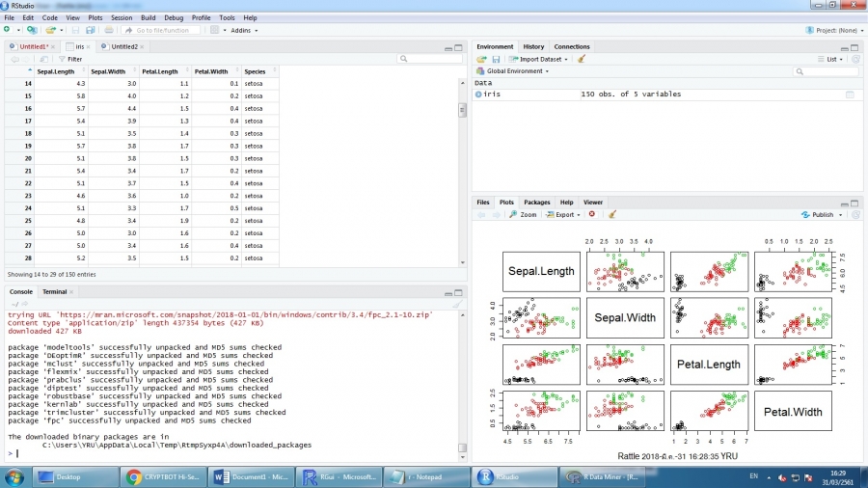This screenshot has width=868, height=488.
Task: Click the Load workspace icon in Environment
Action: pyautogui.click(x=481, y=59)
